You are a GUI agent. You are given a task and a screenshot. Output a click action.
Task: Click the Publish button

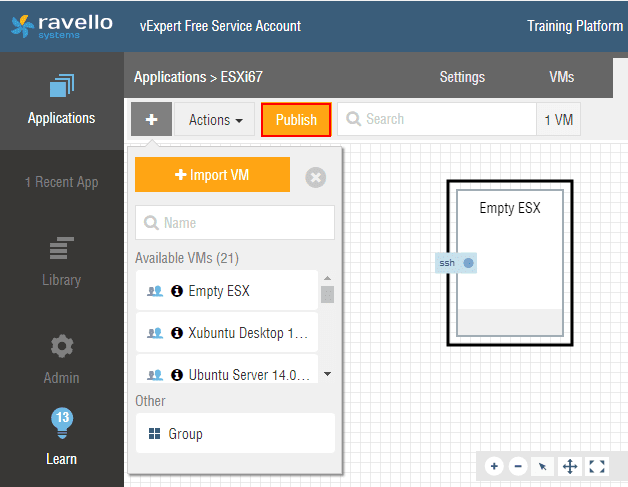click(x=296, y=120)
